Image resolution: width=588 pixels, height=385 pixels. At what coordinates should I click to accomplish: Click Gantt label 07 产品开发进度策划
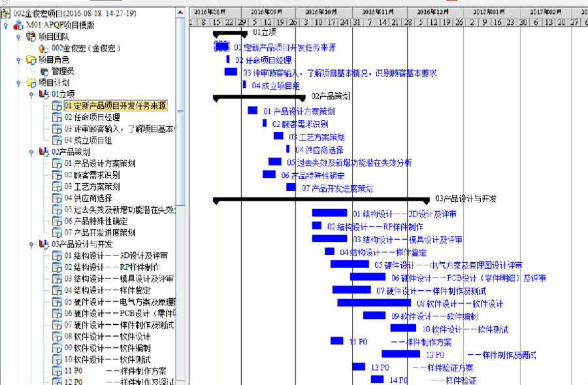point(337,188)
